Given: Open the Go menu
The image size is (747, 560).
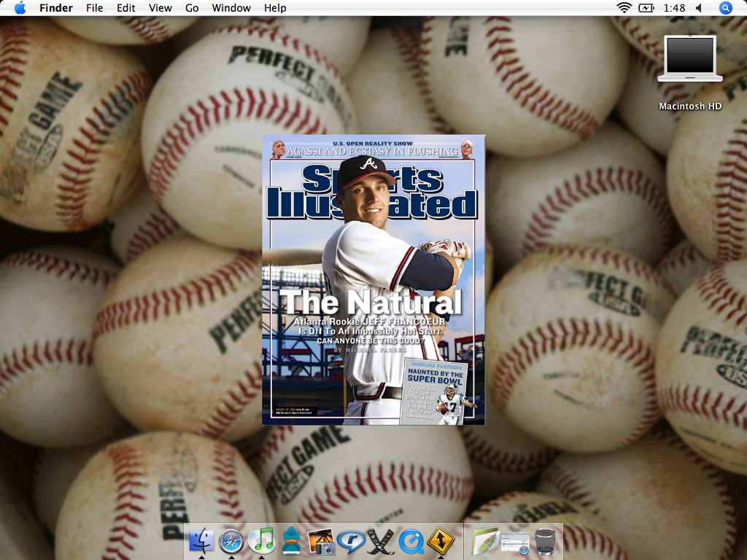Looking at the screenshot, I should (x=192, y=8).
